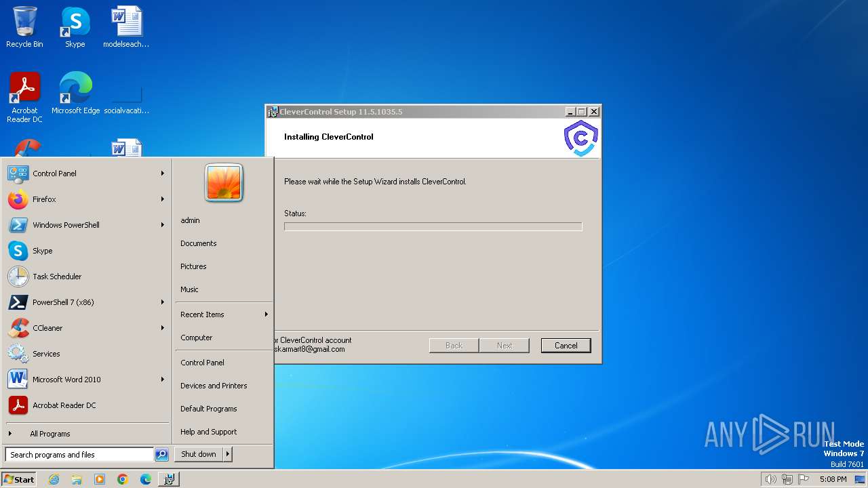Click Cancel in CleverControl Setup
This screenshot has height=488, width=868.
click(566, 346)
